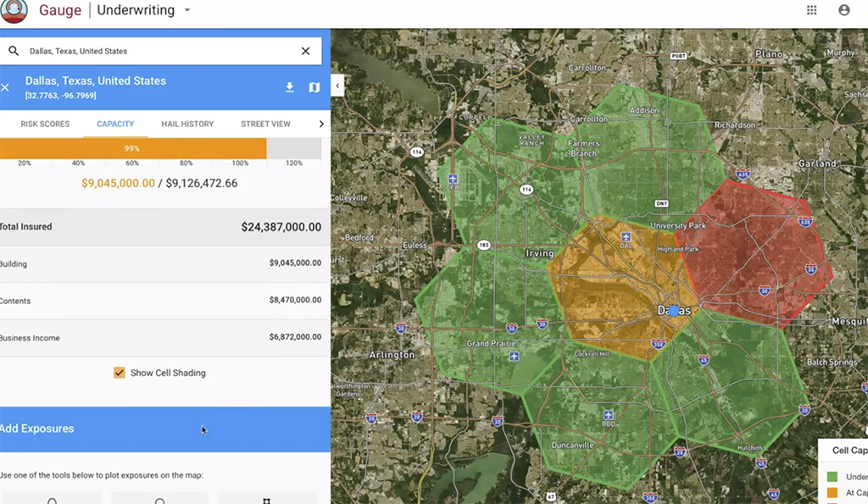Collapse the side panel with arrow handle
Viewport: 868px width, 504px height.
pos(337,86)
